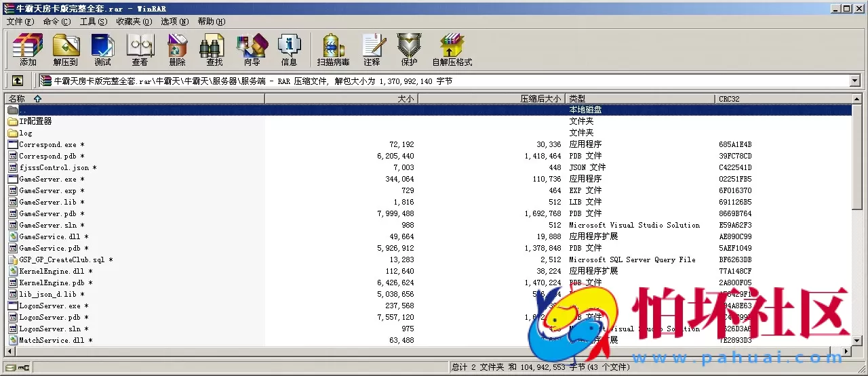Click the size value 344,064
This screenshot has height=376, width=868.
coord(399,179)
